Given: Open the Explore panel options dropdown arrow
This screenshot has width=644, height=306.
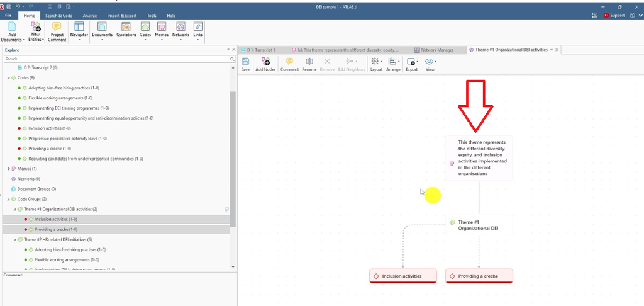Looking at the screenshot, I should (228, 50).
